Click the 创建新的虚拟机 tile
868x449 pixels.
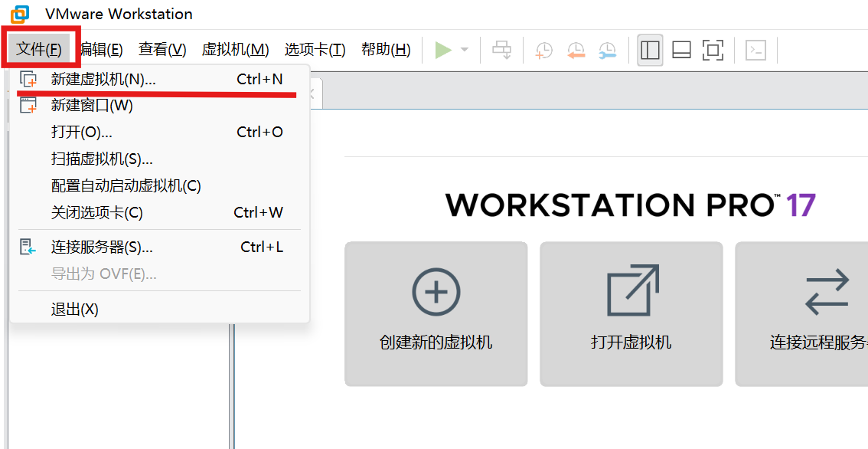point(436,314)
